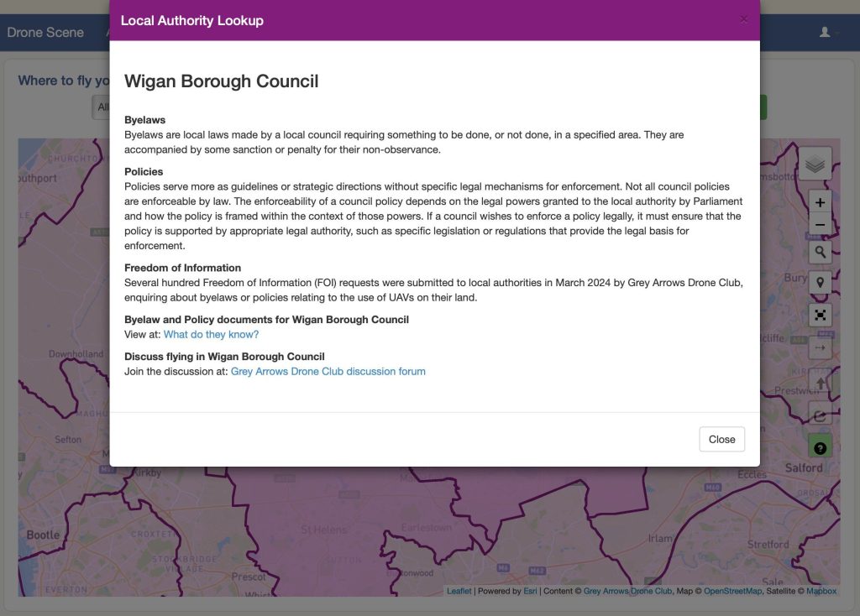Click the share arrow map control
Image resolution: width=860 pixels, height=616 pixels.
[x=820, y=415]
